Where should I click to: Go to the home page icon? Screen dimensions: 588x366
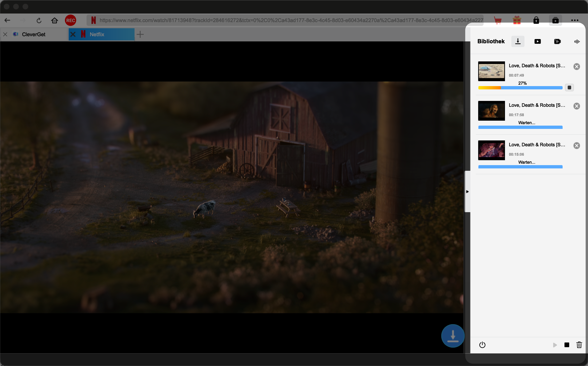pos(55,20)
